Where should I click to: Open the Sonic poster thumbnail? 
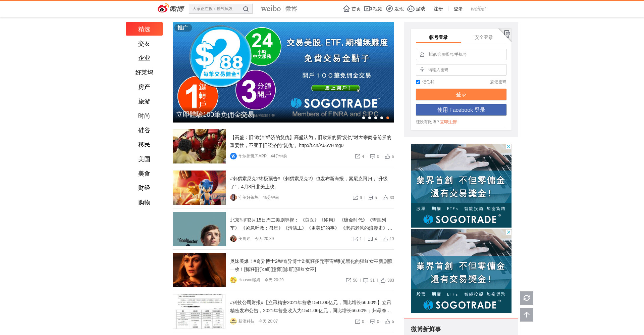199,188
